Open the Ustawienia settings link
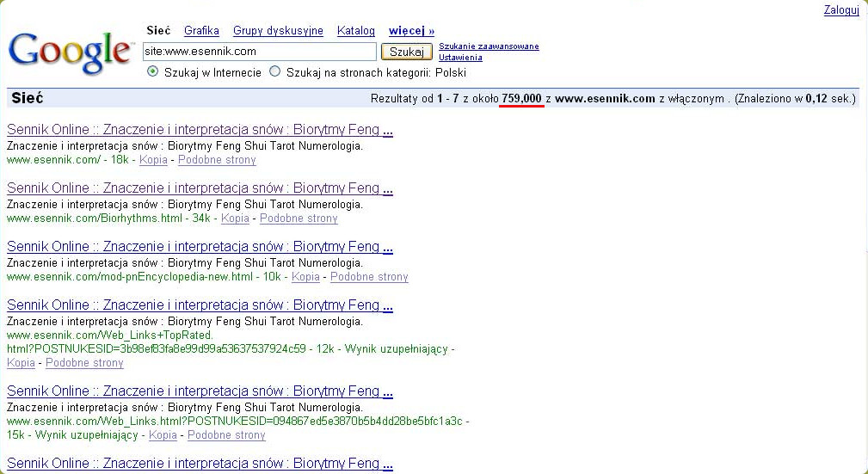The width and height of the screenshot is (868, 474). [x=460, y=58]
